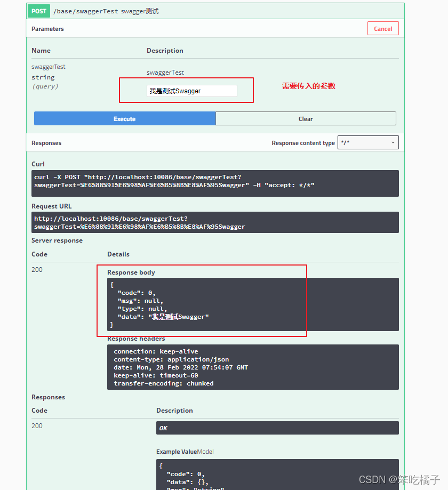This screenshot has height=490, width=448.
Task: Click the transfer-encoding: chunked header line
Action: 164,383
